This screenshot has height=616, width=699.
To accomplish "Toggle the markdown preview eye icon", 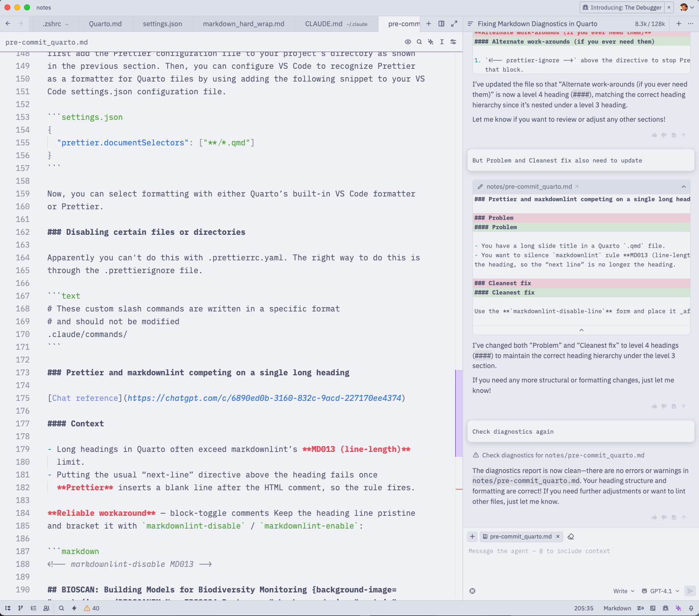I will pyautogui.click(x=408, y=42).
